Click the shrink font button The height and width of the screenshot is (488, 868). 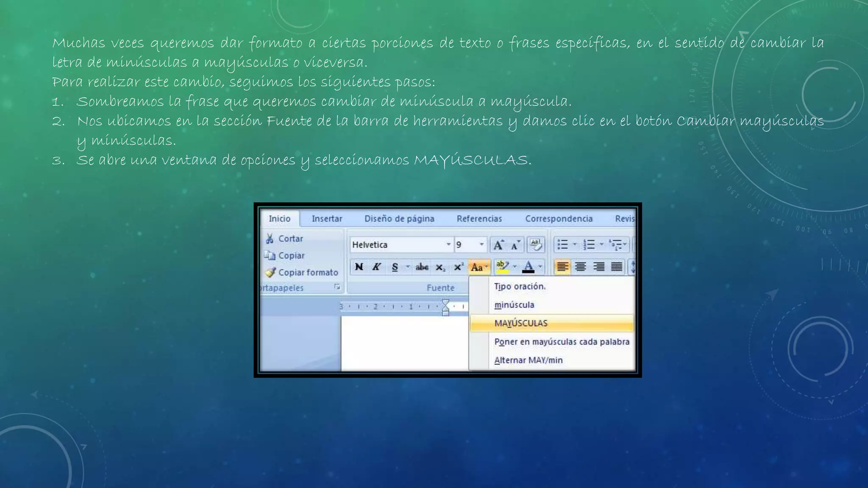(516, 244)
